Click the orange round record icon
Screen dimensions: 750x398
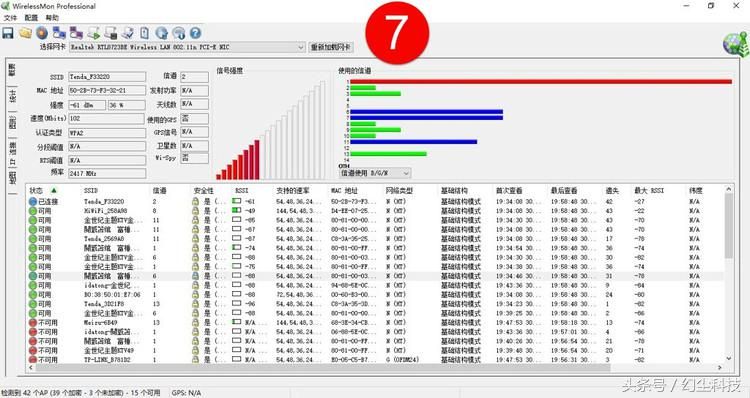click(42, 33)
